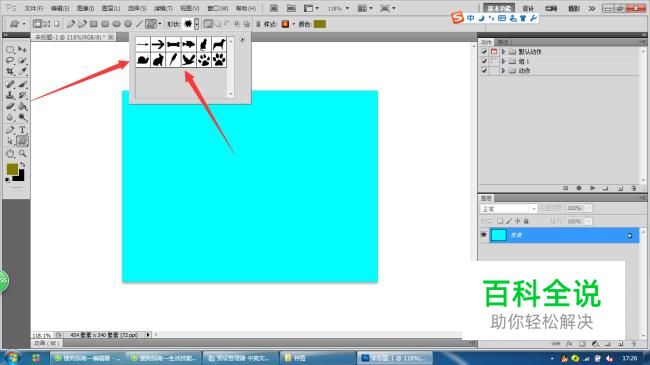Toggle the 组 1 action set checkbox
Viewport: 650px width, 365px height.
click(484, 61)
